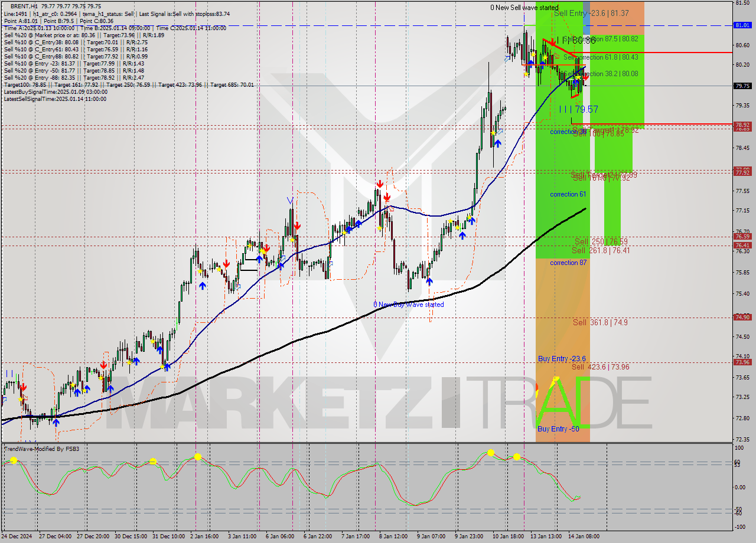
Task: Select the red 78.92 price level tag
Action: tap(742, 125)
